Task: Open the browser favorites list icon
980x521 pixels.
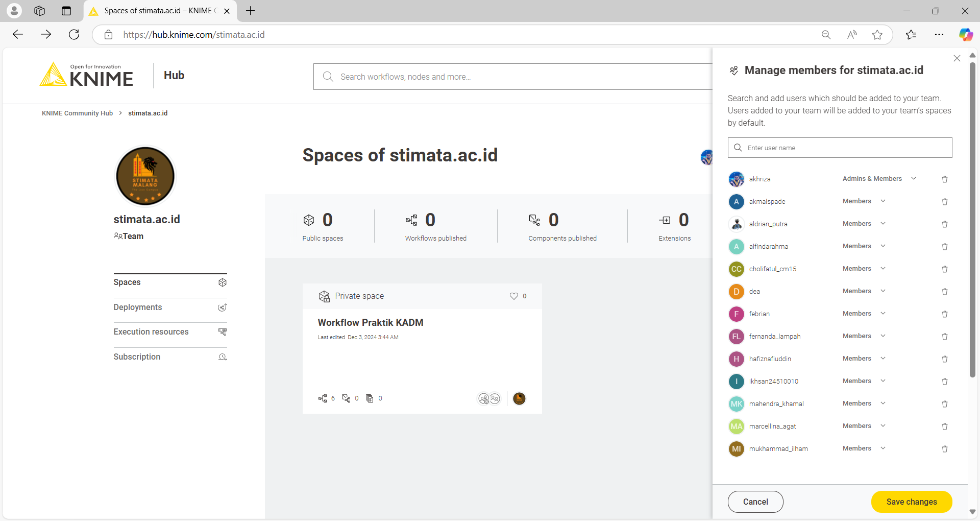Action: tap(911, 35)
